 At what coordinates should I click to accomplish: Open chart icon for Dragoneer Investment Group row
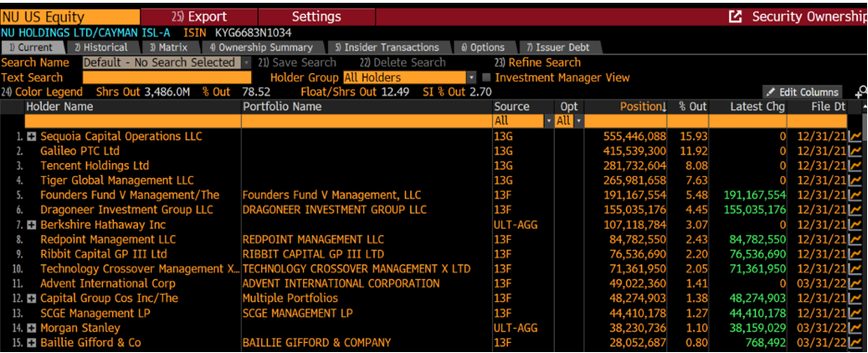click(x=855, y=209)
